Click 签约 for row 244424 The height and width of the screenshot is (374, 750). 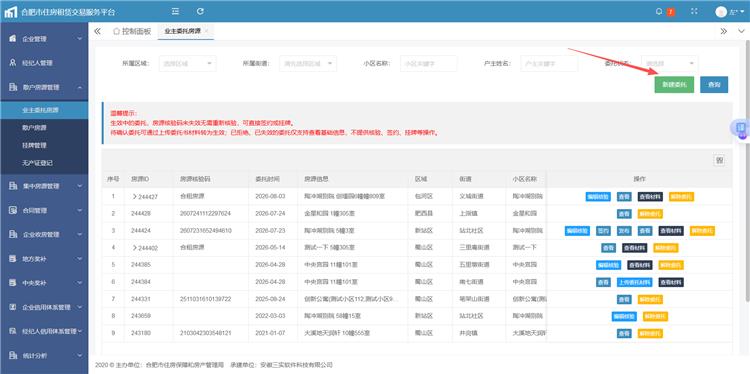coord(603,231)
